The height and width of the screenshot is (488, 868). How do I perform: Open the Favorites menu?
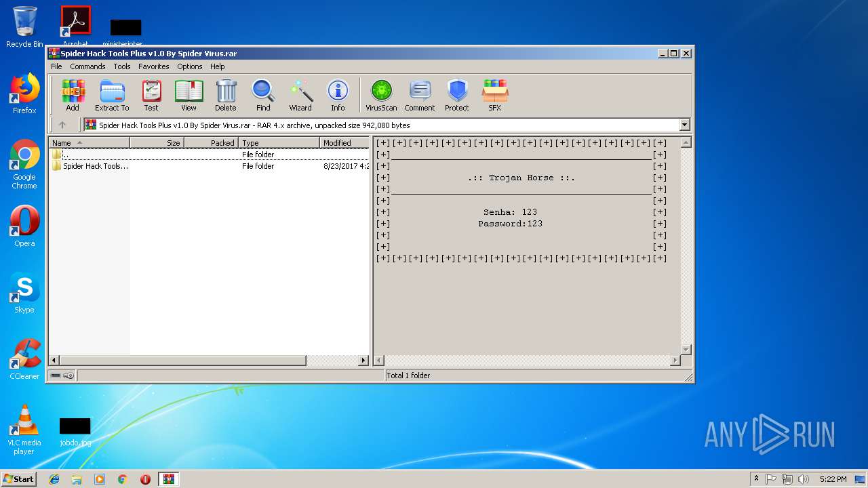(154, 66)
